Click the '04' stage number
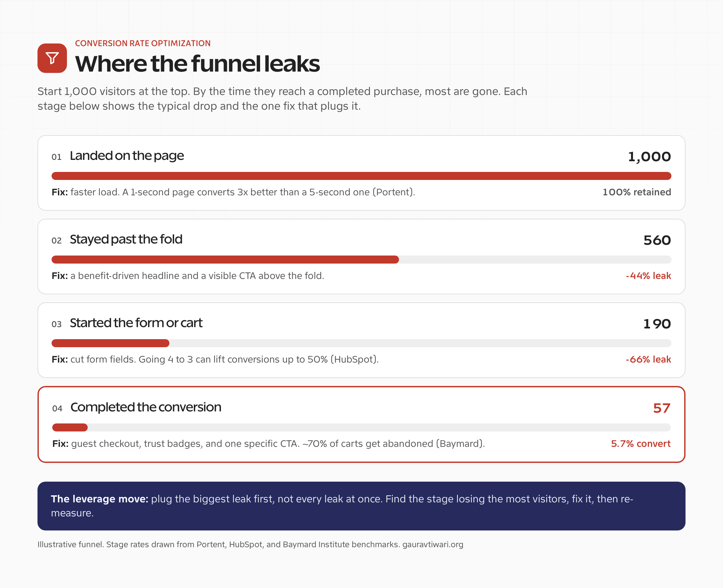Viewport: 723px width, 588px height. coord(57,408)
